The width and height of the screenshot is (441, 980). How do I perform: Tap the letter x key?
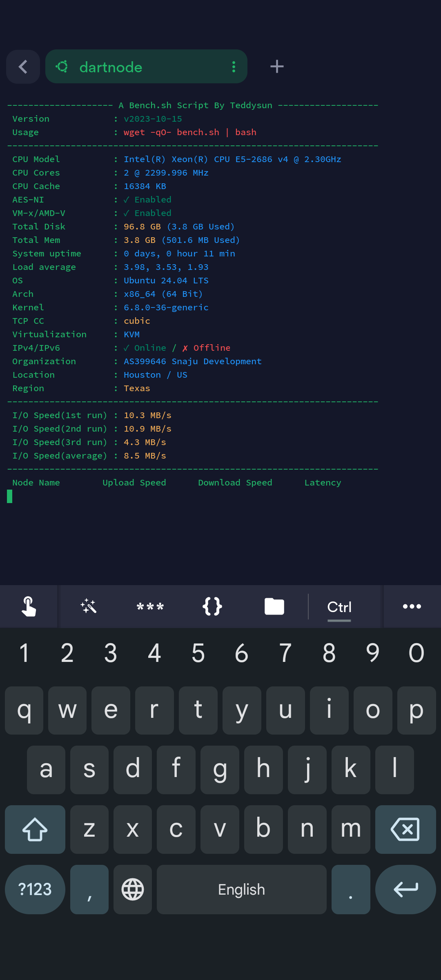133,829
